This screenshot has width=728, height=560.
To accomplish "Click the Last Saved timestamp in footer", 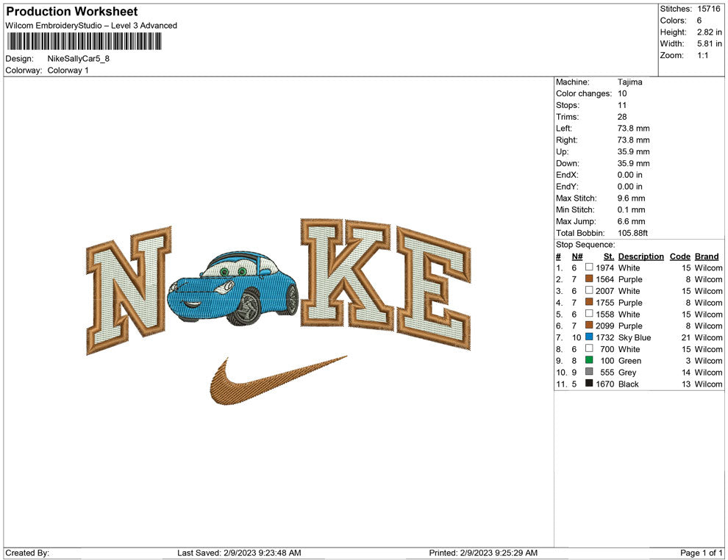I will tap(239, 553).
